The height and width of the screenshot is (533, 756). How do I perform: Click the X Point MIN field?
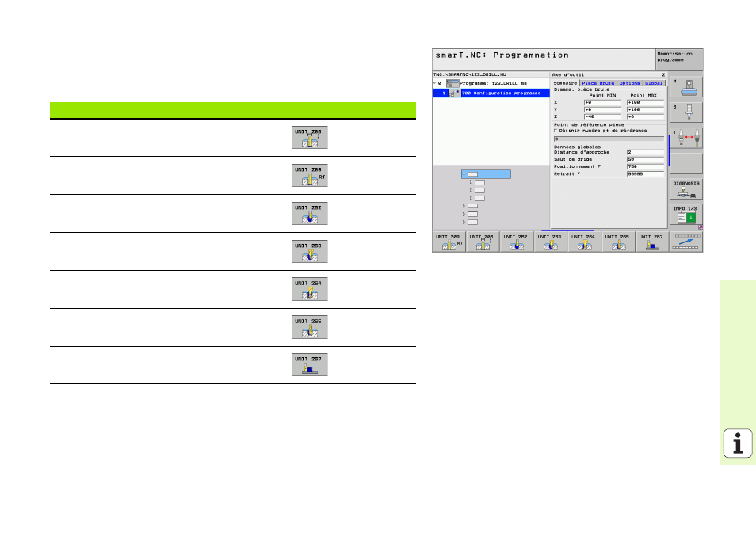pos(602,103)
